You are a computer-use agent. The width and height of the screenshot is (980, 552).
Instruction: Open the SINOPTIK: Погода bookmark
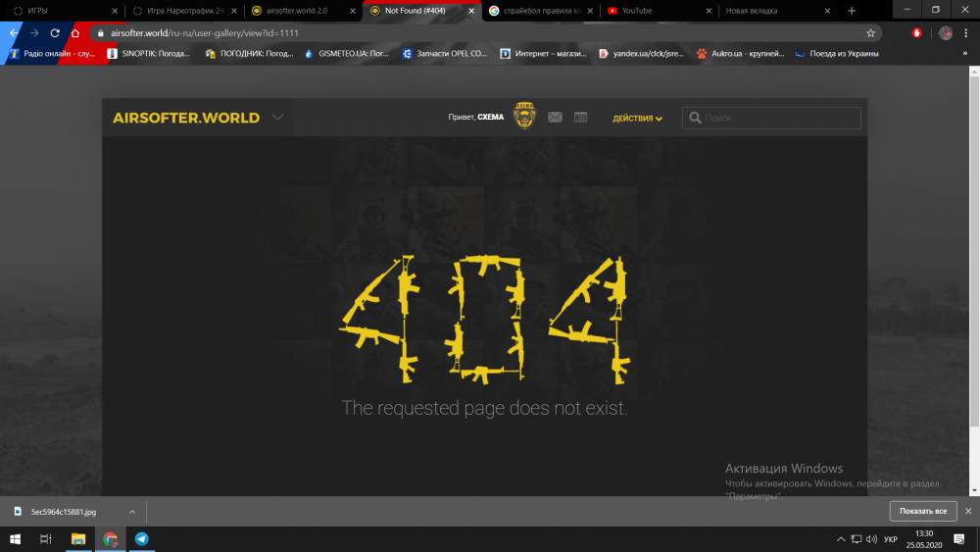(x=149, y=54)
